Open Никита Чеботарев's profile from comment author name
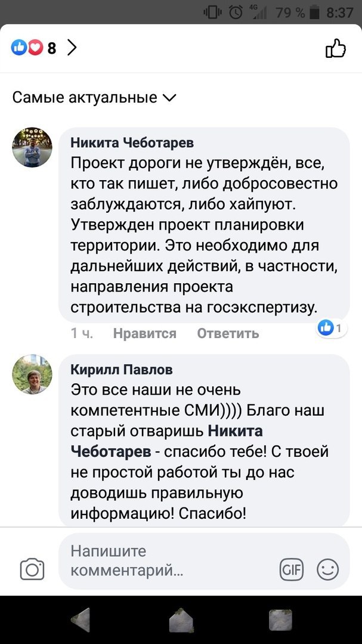Image resolution: width=362 pixels, height=644 pixels. tap(132, 143)
